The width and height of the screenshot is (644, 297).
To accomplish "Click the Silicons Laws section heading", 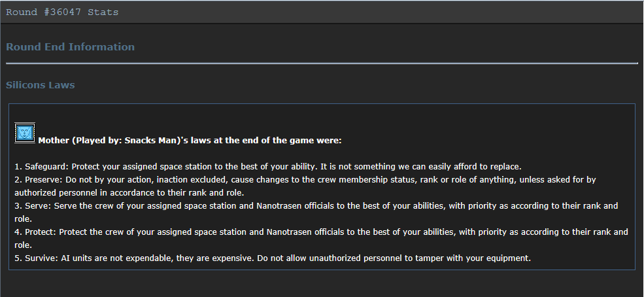I will point(41,85).
